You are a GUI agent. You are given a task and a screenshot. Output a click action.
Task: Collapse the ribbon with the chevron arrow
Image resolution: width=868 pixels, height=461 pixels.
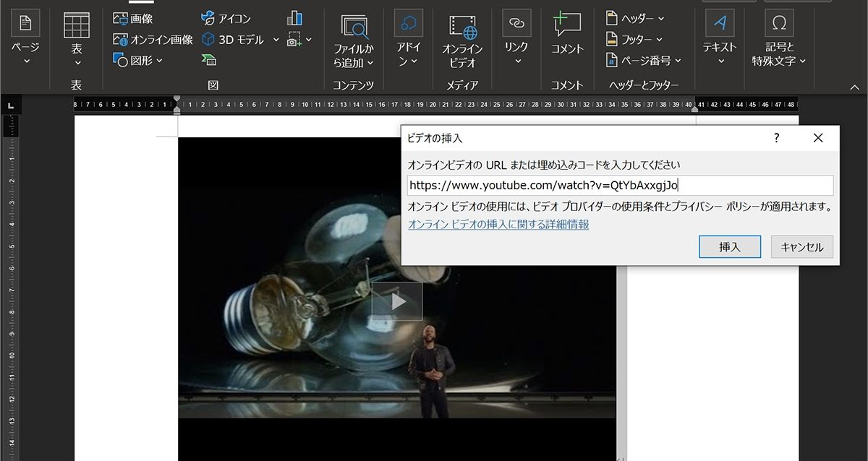tap(854, 87)
